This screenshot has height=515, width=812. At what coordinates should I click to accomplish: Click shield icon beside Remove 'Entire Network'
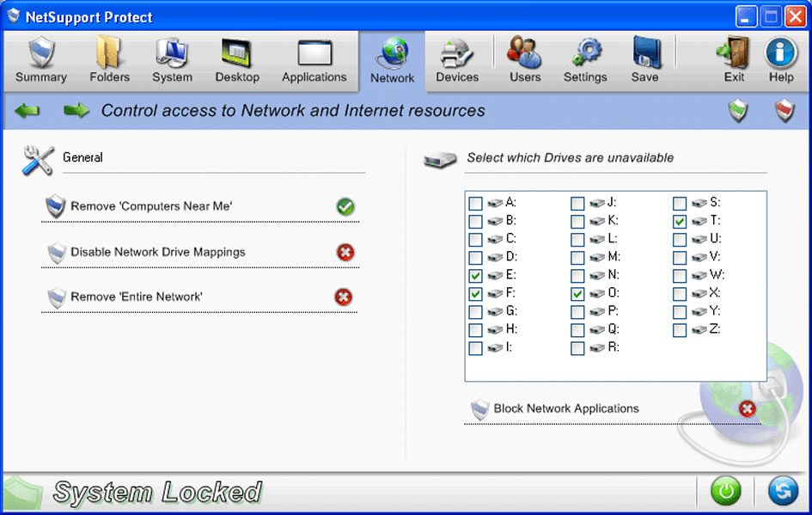click(x=57, y=297)
